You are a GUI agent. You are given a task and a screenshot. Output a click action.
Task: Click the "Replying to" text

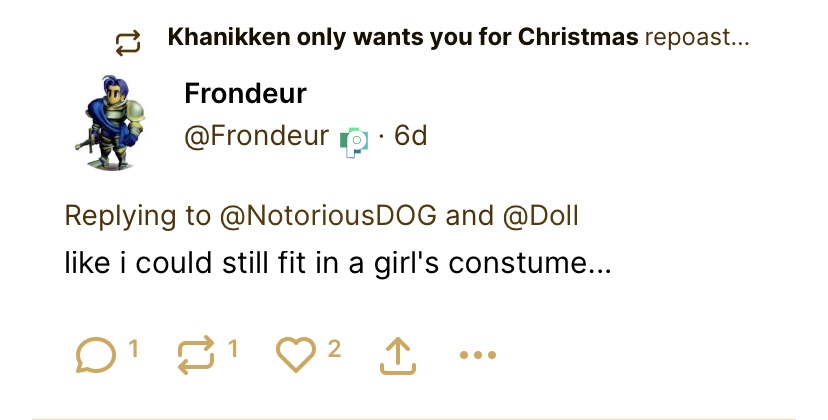[138, 215]
